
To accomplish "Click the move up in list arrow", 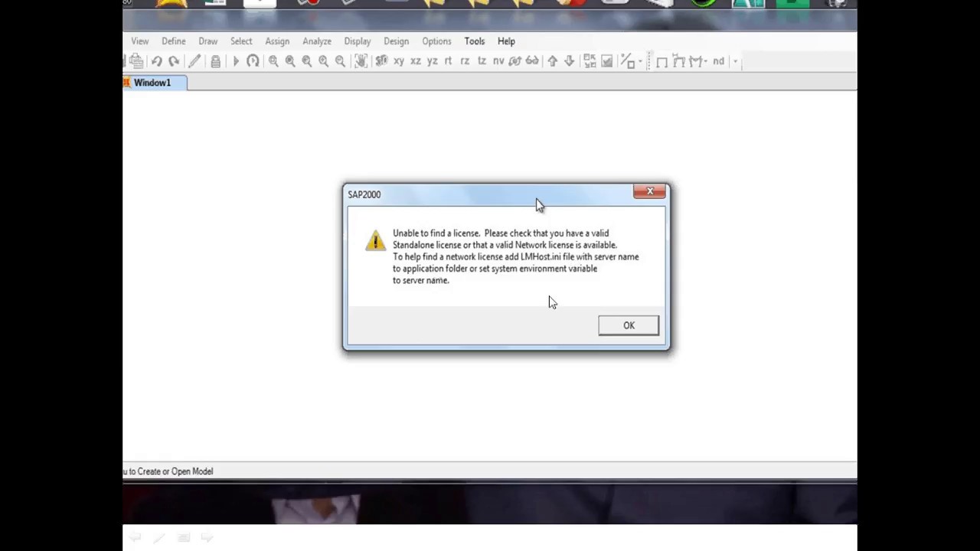I will pos(552,61).
